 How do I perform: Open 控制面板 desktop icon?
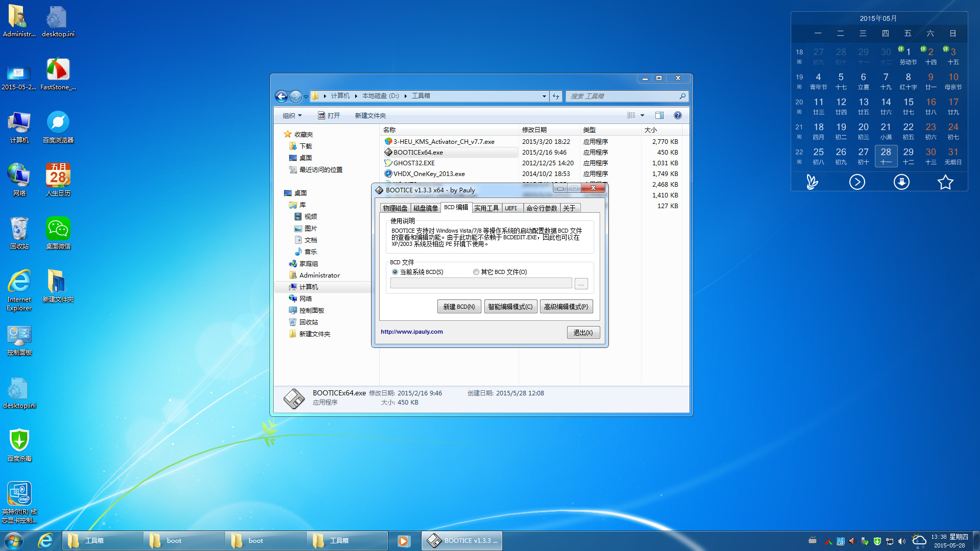click(19, 340)
